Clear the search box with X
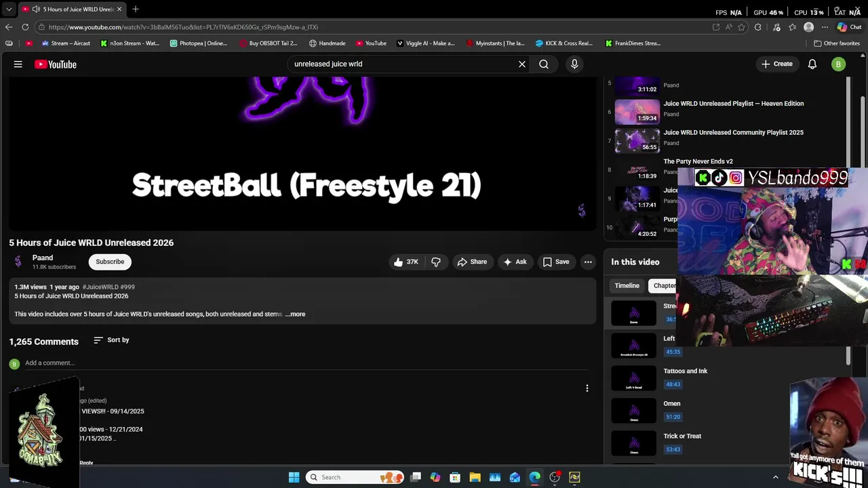The image size is (868, 488). (x=522, y=64)
